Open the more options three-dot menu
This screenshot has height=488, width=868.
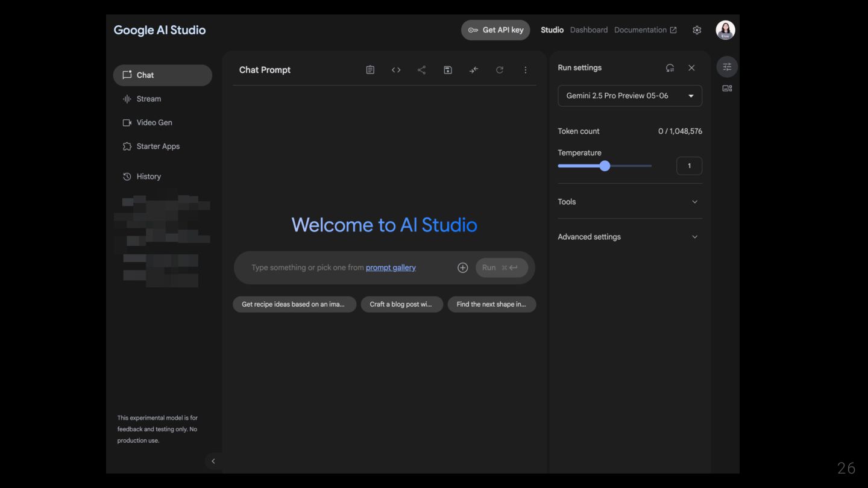point(526,70)
